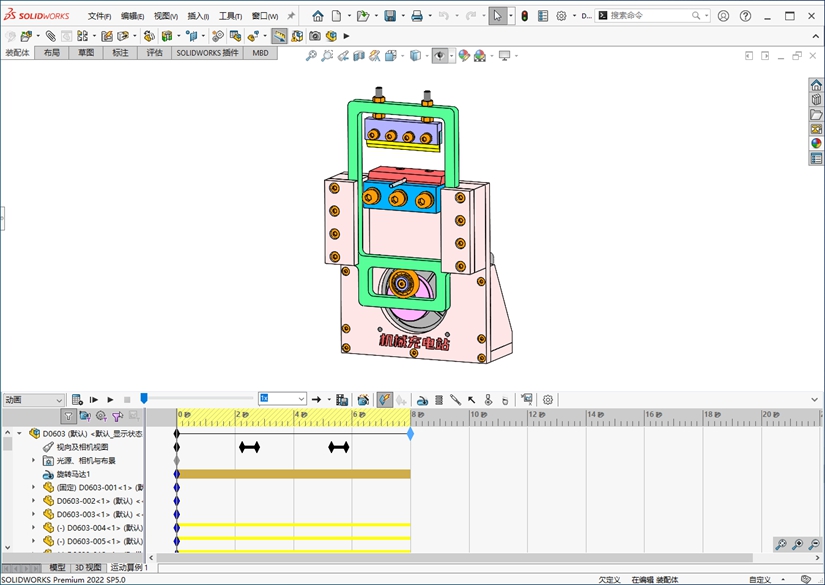Open Motion Study Properties gear

548,400
